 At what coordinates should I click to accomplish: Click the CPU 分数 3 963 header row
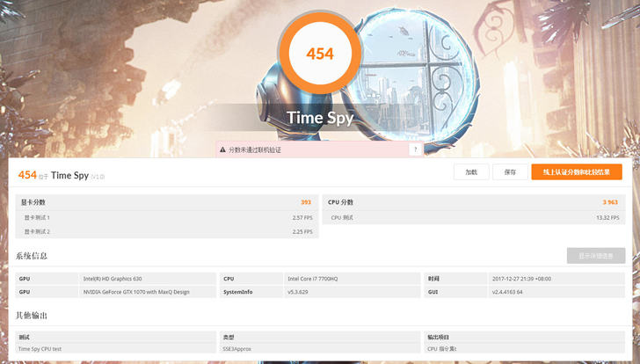point(474,202)
